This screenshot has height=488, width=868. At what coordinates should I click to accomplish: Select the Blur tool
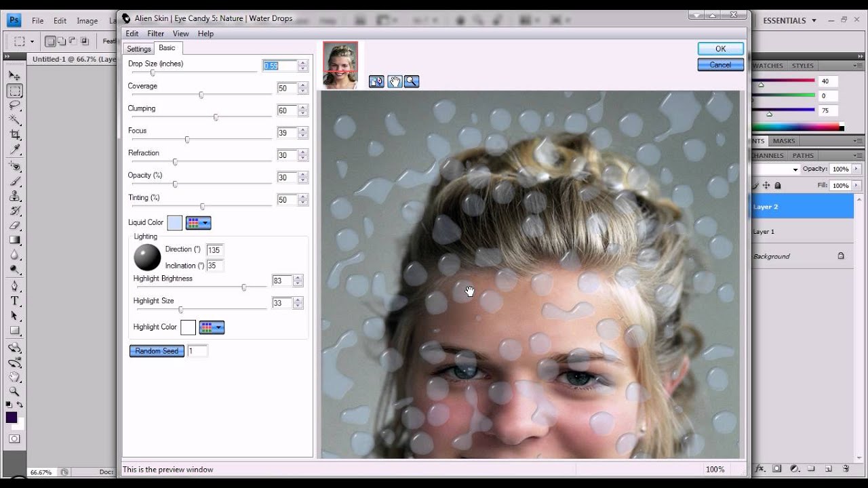pos(14,255)
